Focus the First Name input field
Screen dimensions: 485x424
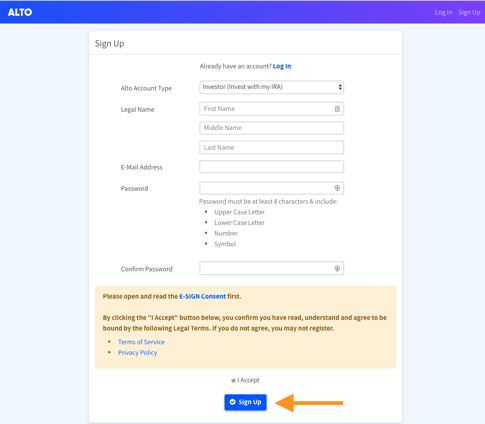click(x=271, y=109)
